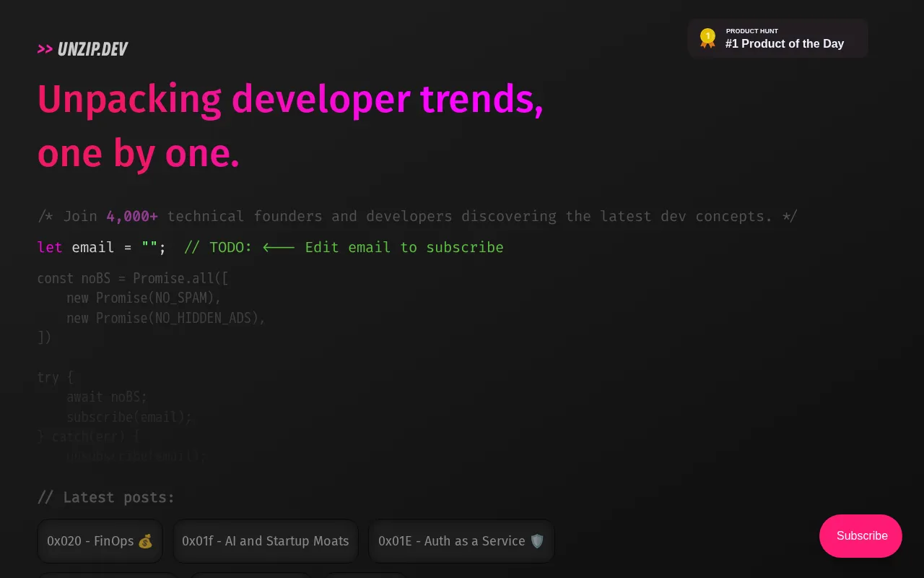924x578 pixels.
Task: Open the 0x01E - Auth as a Service post
Action: tap(461, 541)
